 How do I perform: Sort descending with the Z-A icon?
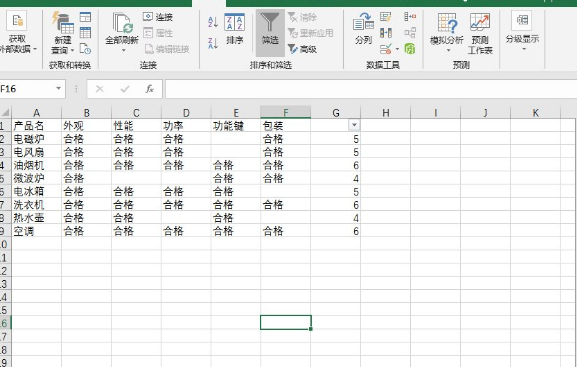(213, 43)
